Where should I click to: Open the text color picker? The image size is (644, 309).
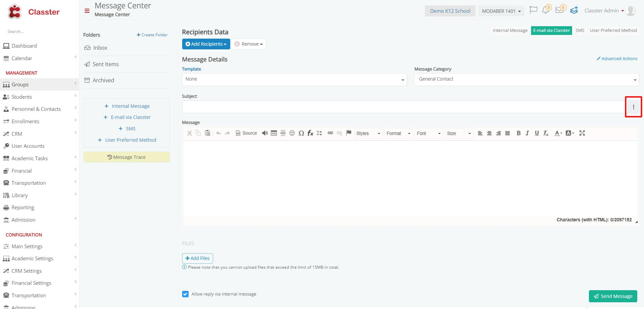(558, 133)
